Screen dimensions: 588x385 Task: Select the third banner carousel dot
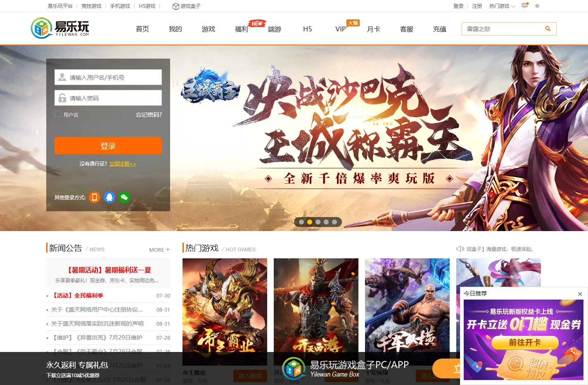(x=318, y=222)
